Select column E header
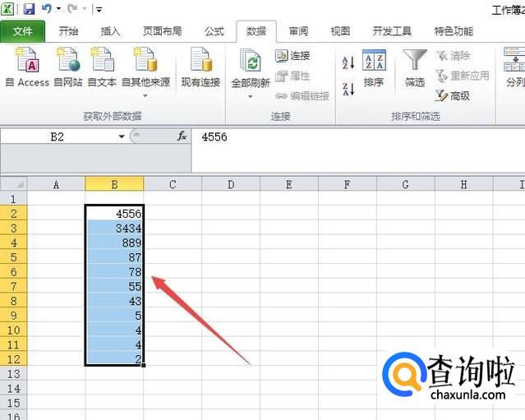Viewport: 525px width, 420px height. tap(289, 184)
